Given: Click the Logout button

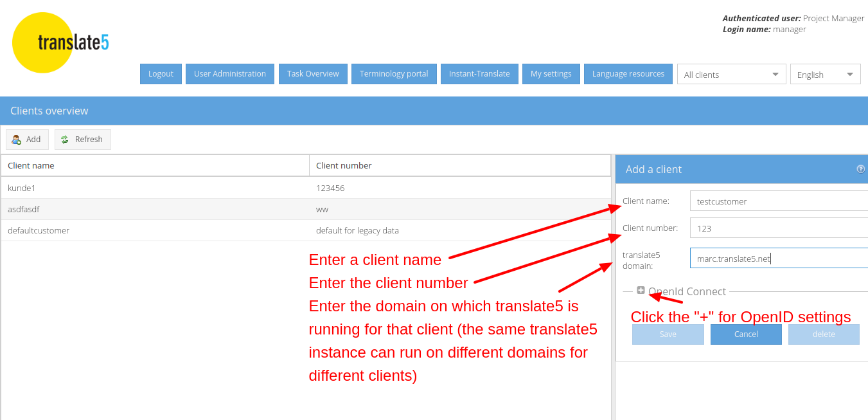Looking at the screenshot, I should (161, 74).
